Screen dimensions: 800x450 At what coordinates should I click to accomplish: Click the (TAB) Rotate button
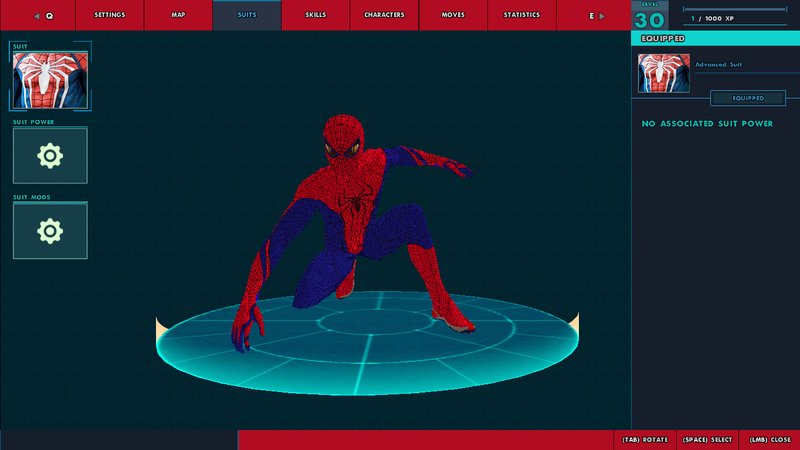point(645,440)
